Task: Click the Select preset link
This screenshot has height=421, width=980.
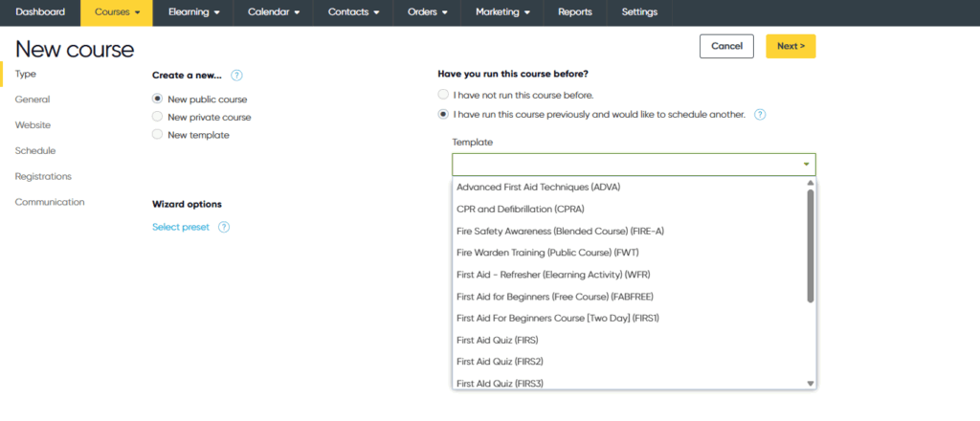Action: pos(181,227)
